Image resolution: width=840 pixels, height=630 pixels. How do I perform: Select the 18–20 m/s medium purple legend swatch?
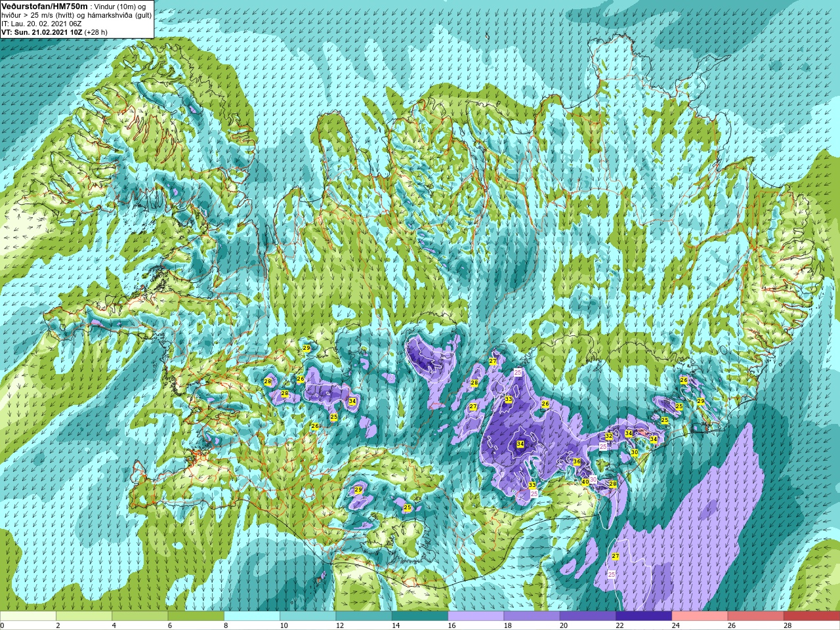(x=532, y=616)
